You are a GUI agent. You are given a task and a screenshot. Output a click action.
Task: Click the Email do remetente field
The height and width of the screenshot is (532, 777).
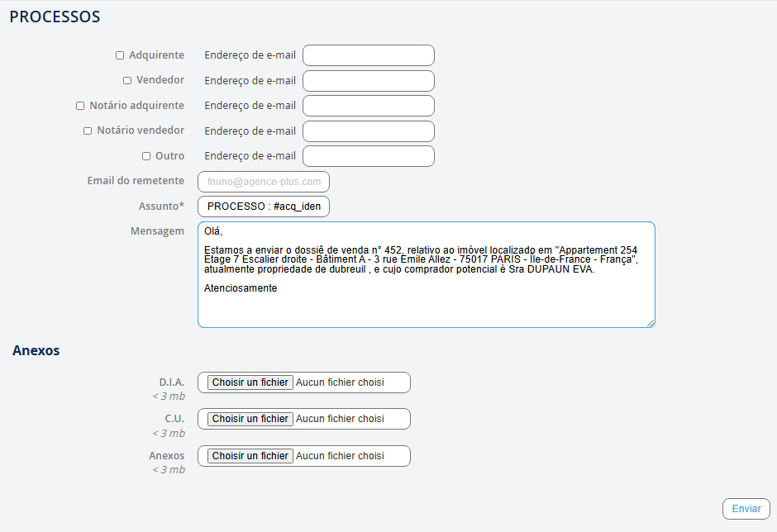tap(264, 182)
